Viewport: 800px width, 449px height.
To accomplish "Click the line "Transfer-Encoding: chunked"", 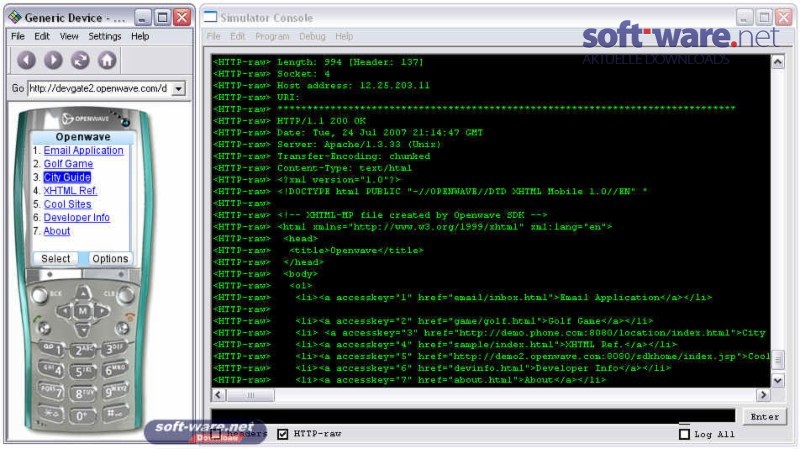I will [354, 156].
